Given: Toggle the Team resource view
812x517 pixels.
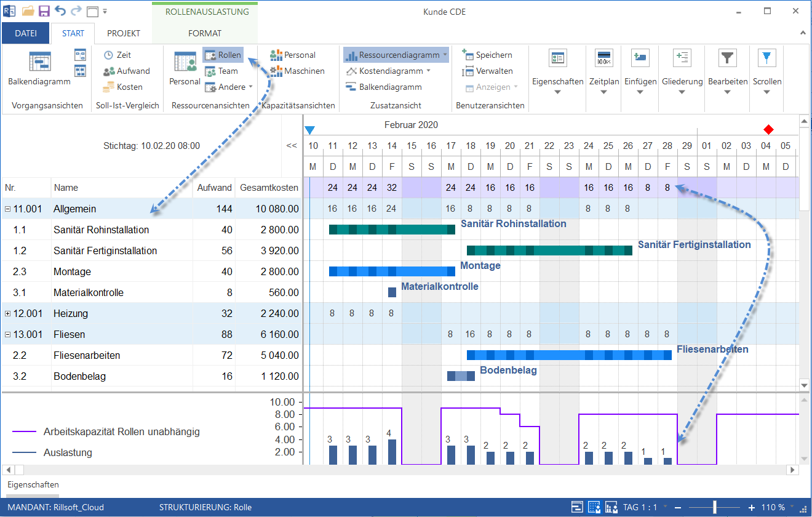Looking at the screenshot, I should 221,71.
